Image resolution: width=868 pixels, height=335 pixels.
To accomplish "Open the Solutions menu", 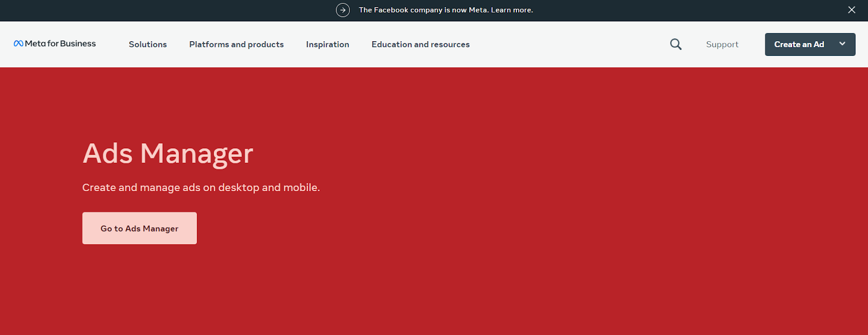I will click(148, 45).
